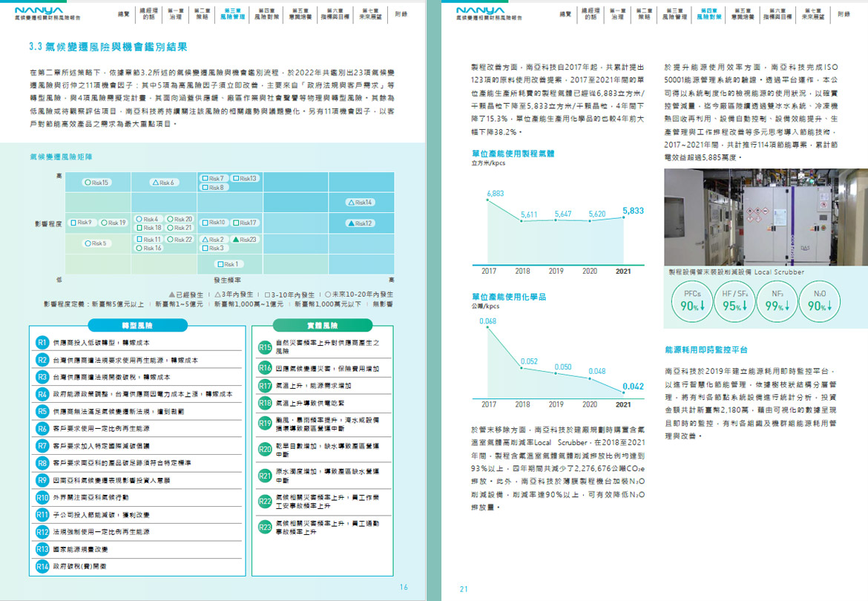Click the R23 badge in physical risks
The width and height of the screenshot is (868, 601).
click(x=265, y=527)
